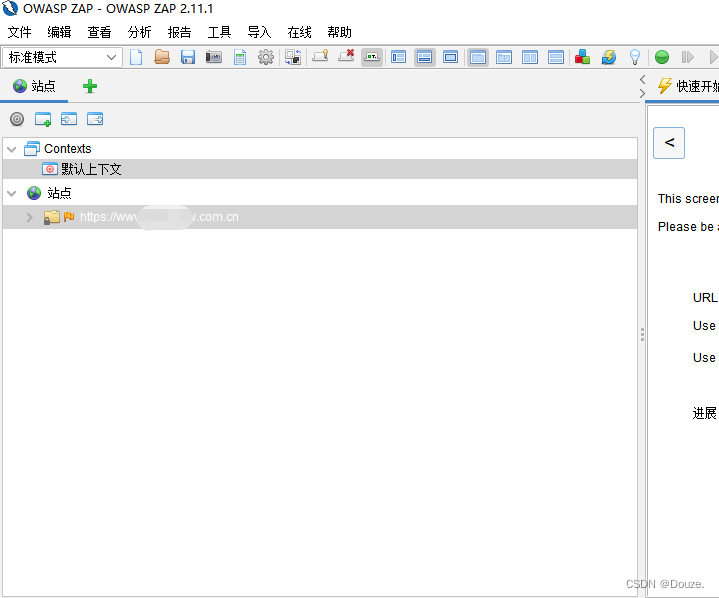Select the expand sites tab layout icon
Image resolution: width=719 pixels, height=598 pixels.
(x=398, y=57)
